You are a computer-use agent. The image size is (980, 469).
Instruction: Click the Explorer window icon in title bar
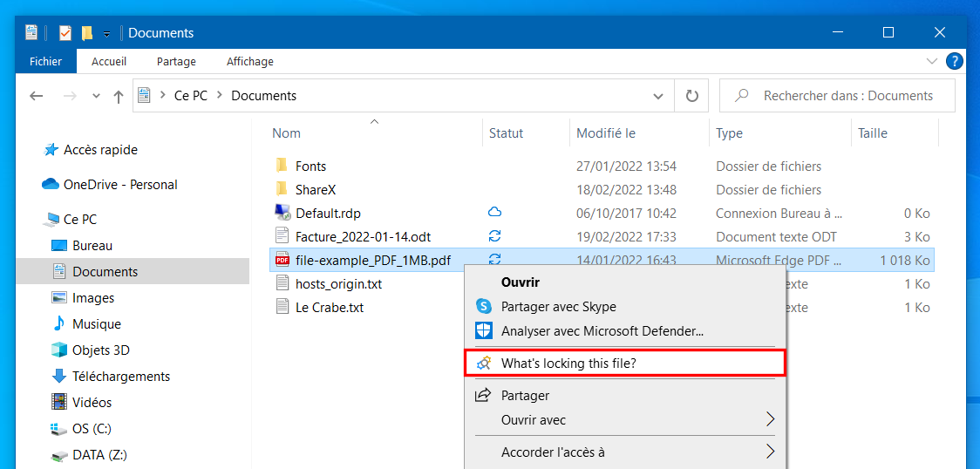pos(31,32)
